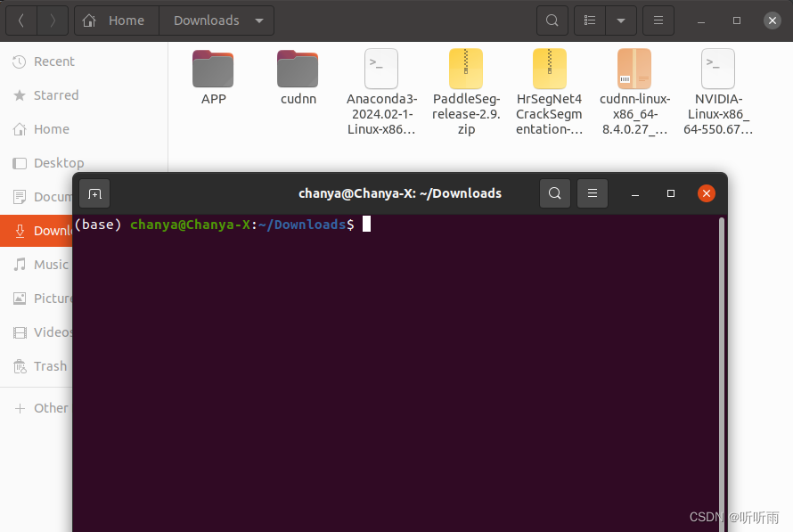This screenshot has width=793, height=532.
Task: Select the NVIDIA-Linux-x86_64-550 installer script
Action: [717, 68]
